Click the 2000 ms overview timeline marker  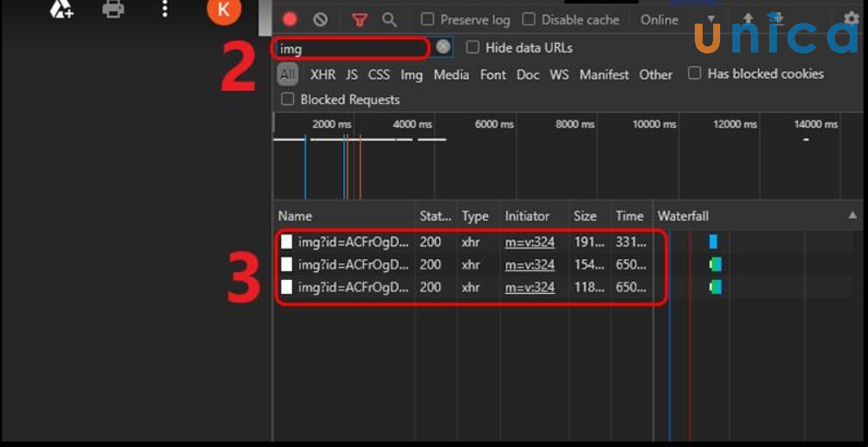coord(332,124)
